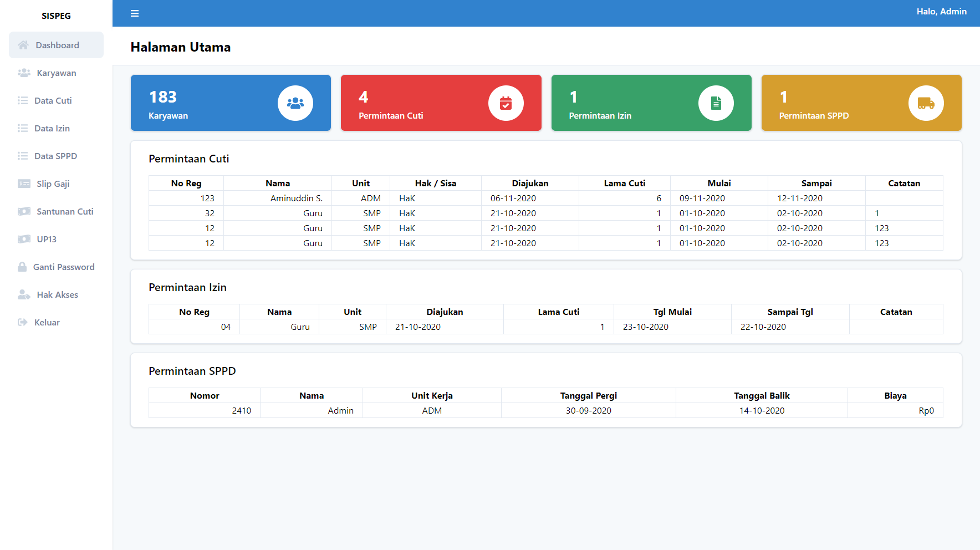
Task: Click the 2410 row in Permintaan SPPD table
Action: (x=545, y=410)
